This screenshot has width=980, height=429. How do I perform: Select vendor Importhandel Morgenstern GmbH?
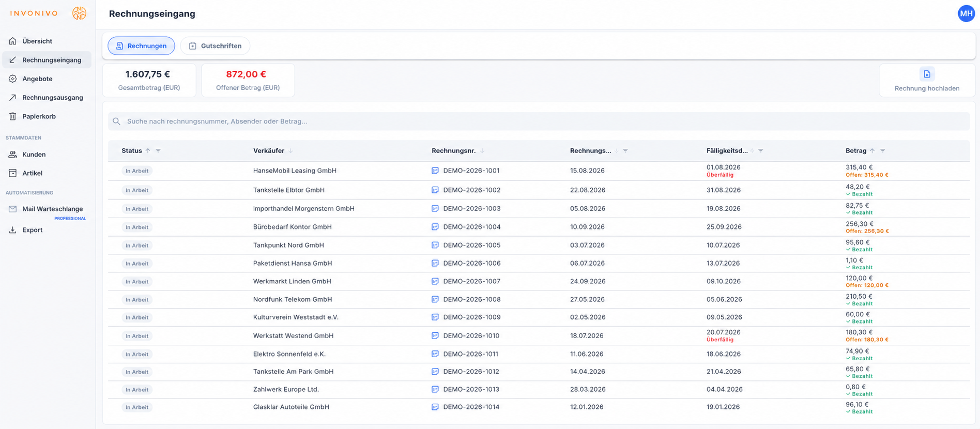click(x=304, y=209)
